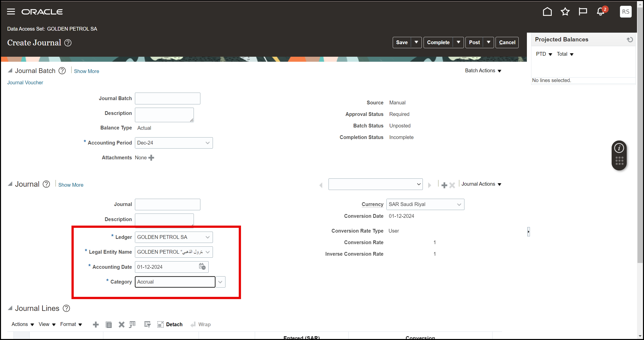Duplicate selected journal line
644x340 pixels.
(x=109, y=324)
